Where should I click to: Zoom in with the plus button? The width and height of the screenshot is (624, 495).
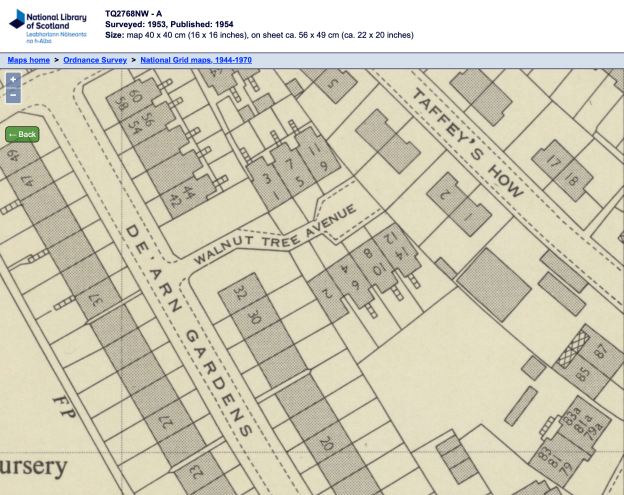13,79
